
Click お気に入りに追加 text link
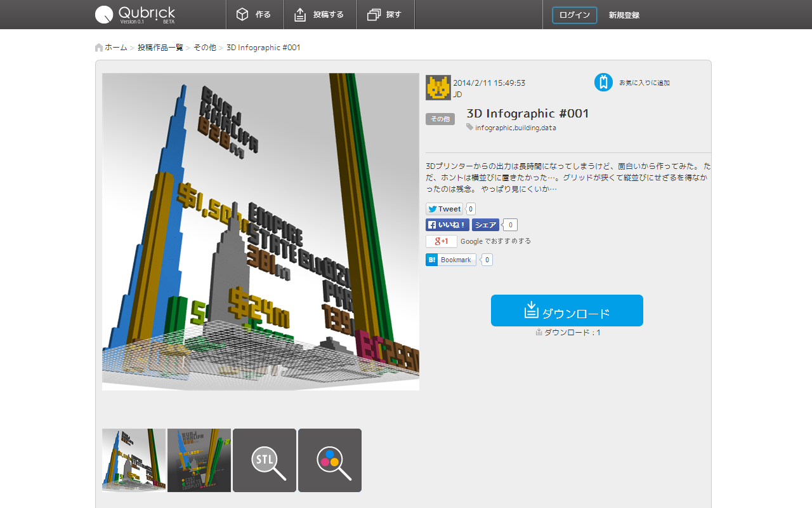(645, 83)
